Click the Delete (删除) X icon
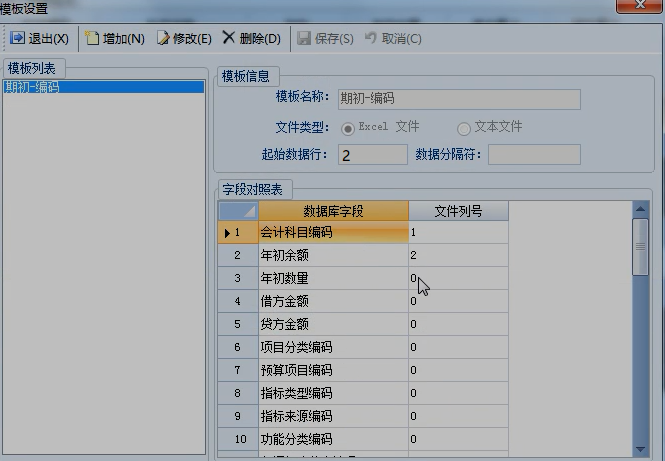665x461 pixels. [x=229, y=39]
